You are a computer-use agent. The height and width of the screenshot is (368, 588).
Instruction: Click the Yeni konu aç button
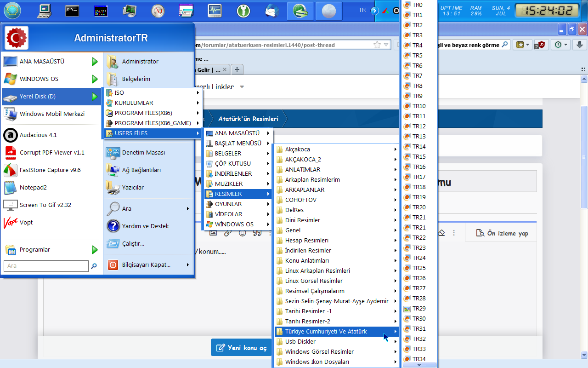242,348
